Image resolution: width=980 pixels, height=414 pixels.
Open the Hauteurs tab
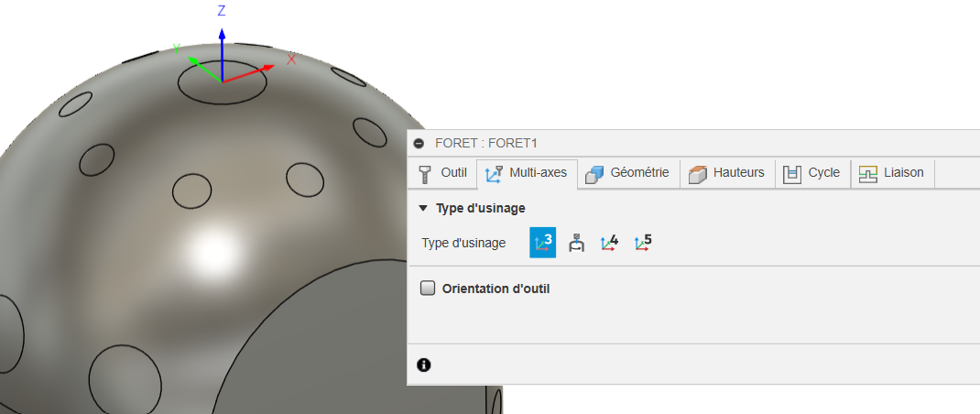pyautogui.click(x=727, y=173)
